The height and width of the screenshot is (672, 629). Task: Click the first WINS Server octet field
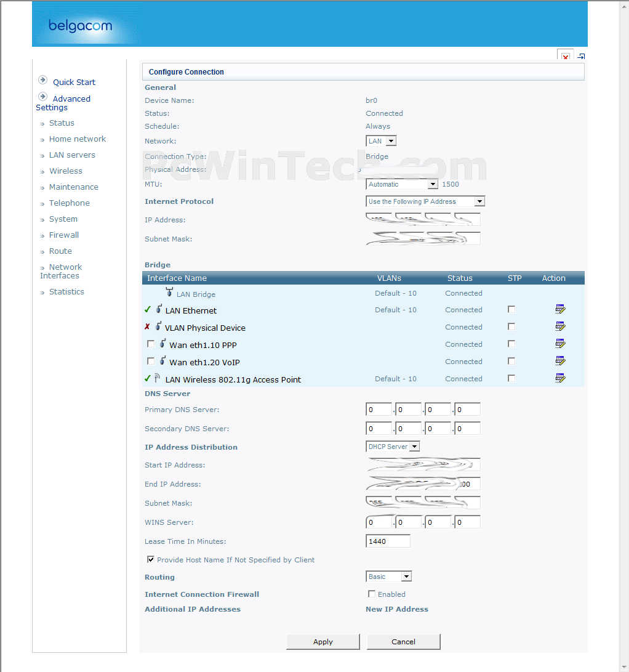tap(379, 522)
